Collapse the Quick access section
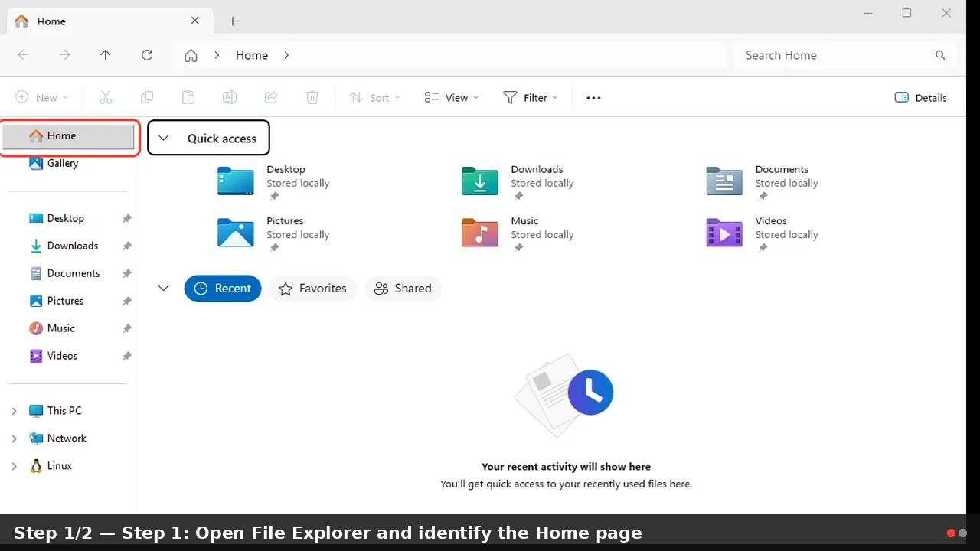980x551 pixels. [163, 138]
